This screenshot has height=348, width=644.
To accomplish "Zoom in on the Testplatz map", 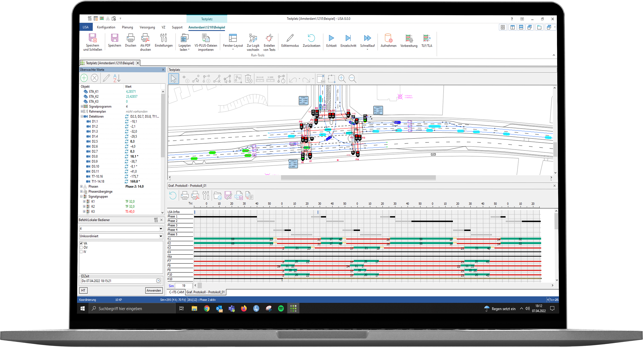I will click(342, 79).
